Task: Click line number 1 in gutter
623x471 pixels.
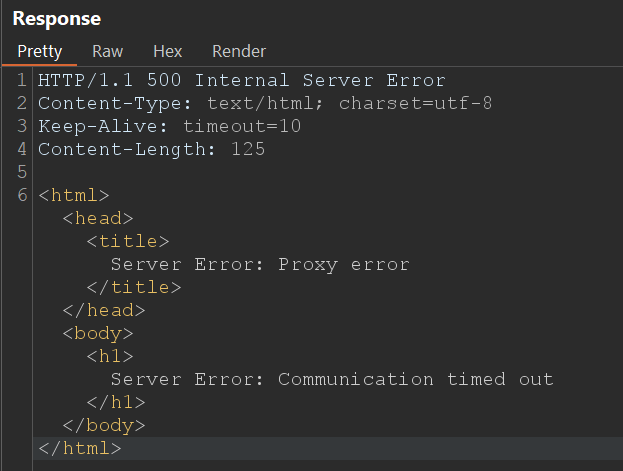Action: (22, 80)
